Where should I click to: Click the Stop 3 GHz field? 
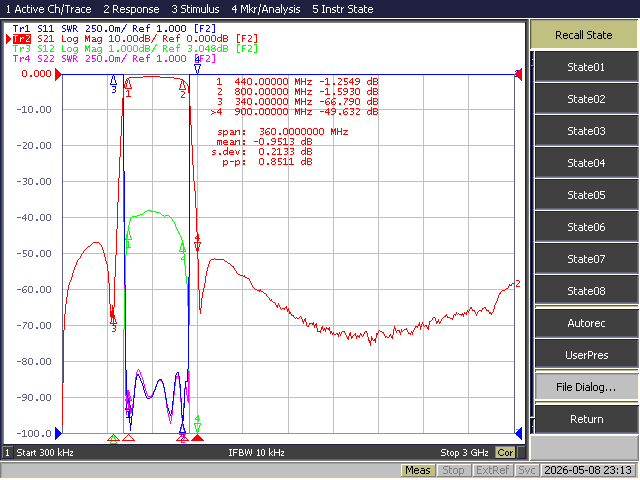[464, 453]
